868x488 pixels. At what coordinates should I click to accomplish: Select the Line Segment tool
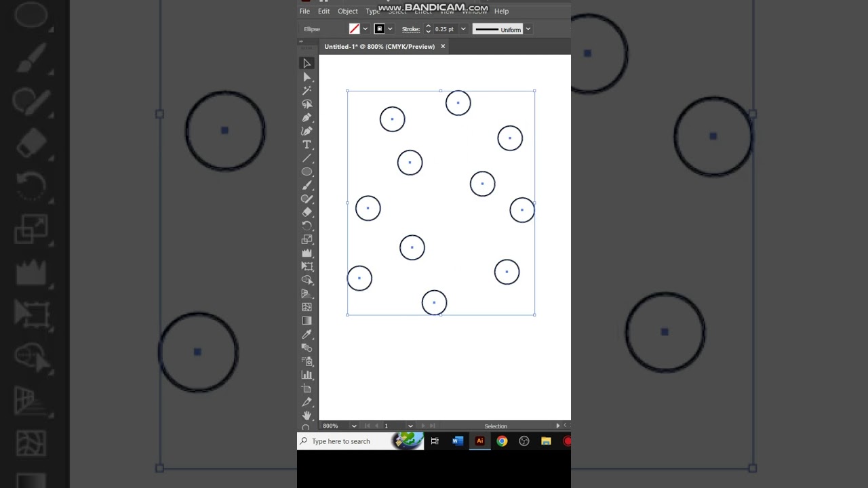pos(307,158)
